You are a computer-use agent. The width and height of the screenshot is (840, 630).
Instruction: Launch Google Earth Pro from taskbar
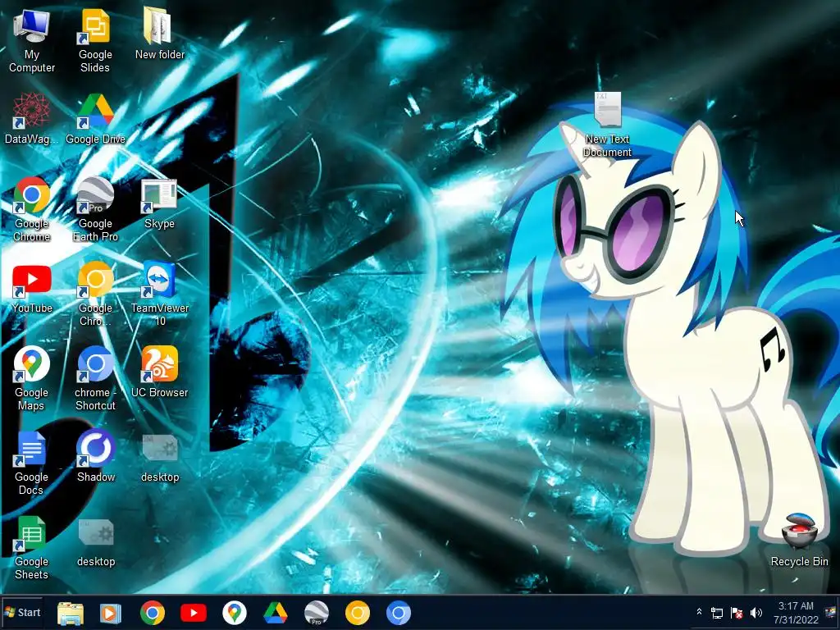pyautogui.click(x=316, y=613)
